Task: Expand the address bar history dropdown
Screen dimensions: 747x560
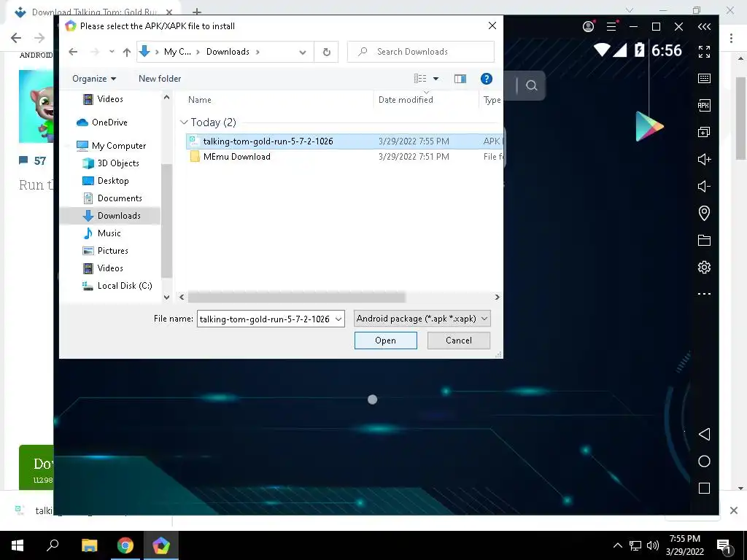Action: (x=303, y=52)
